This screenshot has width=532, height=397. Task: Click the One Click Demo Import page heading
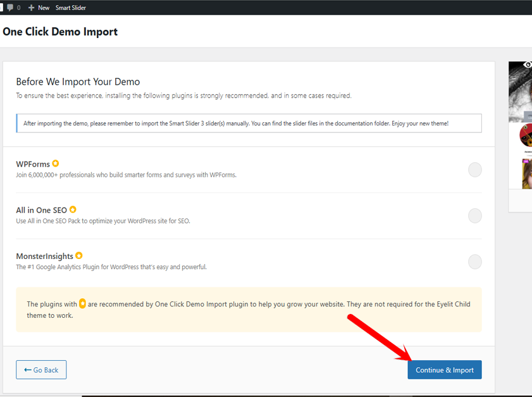tap(60, 32)
